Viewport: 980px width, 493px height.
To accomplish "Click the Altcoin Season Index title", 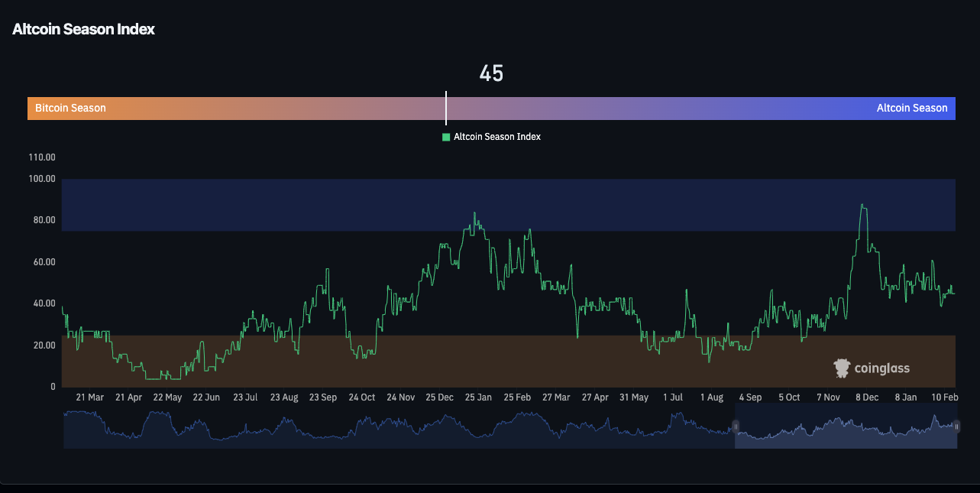I will [x=83, y=29].
